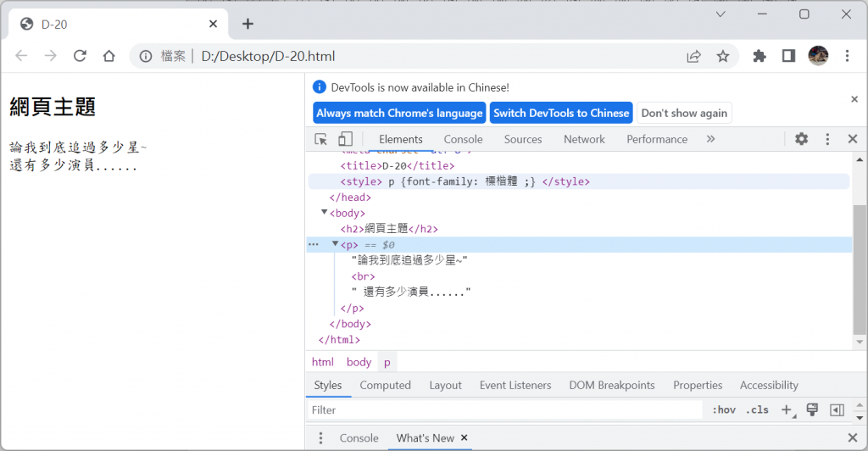Switch to the Elements tab
This screenshot has height=451, width=868.
401,139
